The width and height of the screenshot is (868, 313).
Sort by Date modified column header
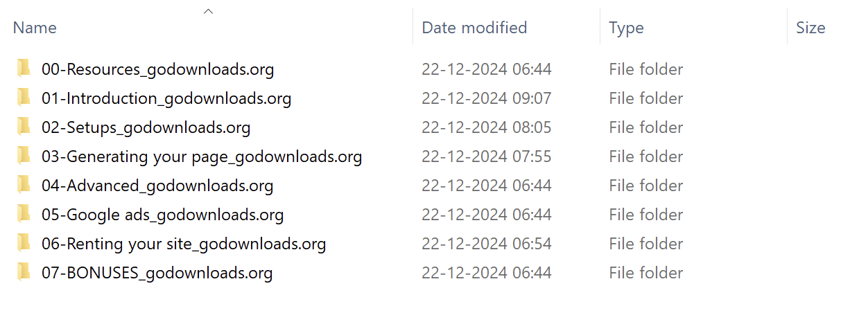(474, 28)
